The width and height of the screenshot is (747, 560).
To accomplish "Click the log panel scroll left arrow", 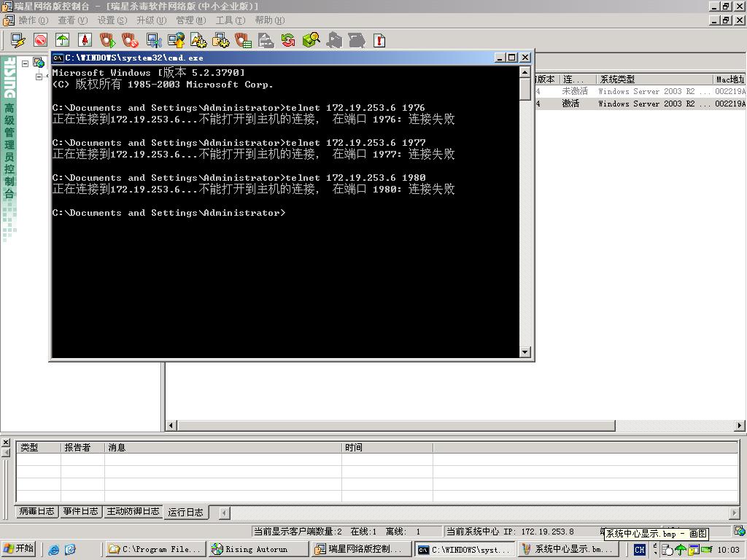I will pos(225,513).
